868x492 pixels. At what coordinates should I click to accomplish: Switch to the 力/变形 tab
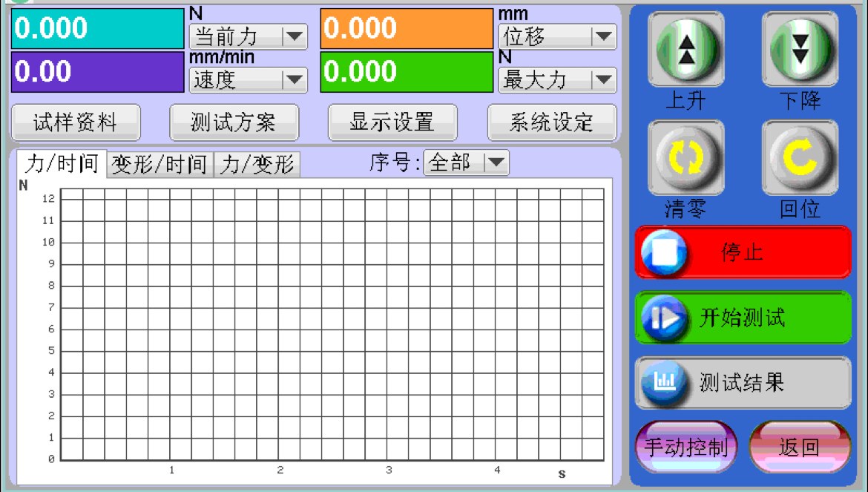pos(257,165)
